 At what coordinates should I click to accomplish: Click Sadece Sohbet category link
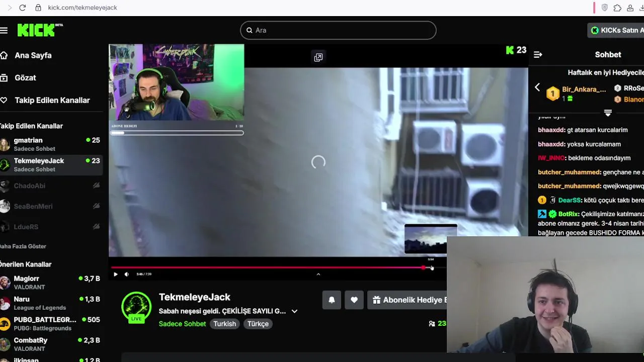pos(182,324)
